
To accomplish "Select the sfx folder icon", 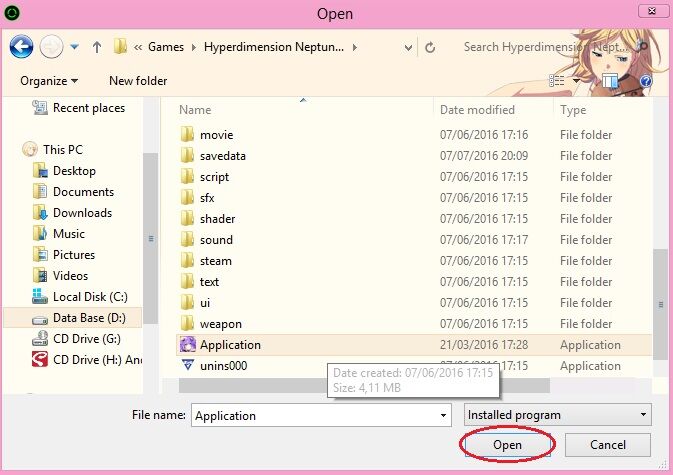I will [x=188, y=198].
